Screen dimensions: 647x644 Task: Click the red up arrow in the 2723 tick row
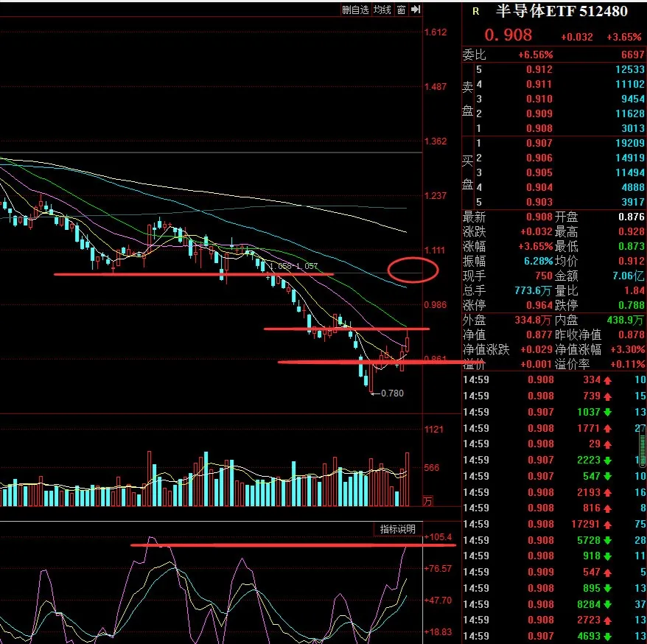pos(607,620)
